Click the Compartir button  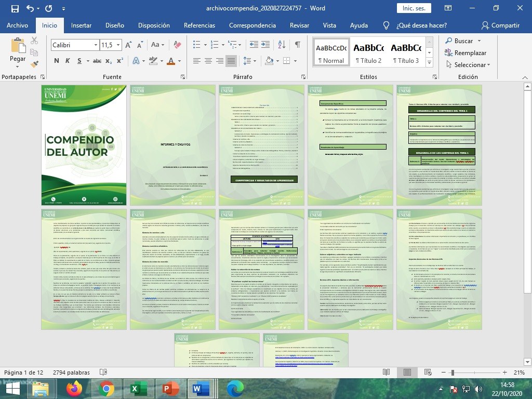(500, 25)
